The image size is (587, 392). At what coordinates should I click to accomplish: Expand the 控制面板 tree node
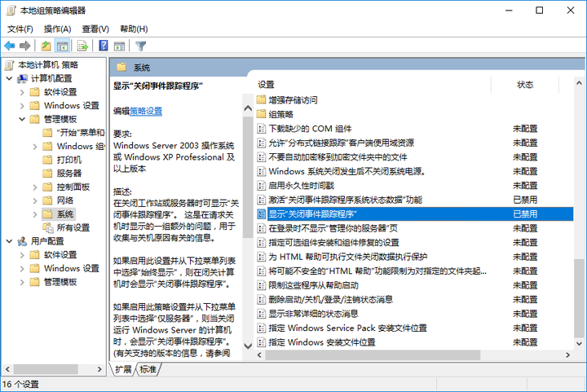point(35,187)
